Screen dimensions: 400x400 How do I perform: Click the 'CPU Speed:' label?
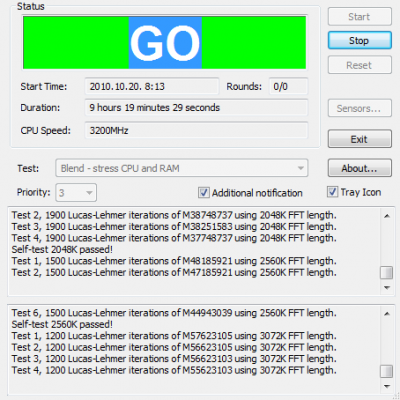coord(46,130)
